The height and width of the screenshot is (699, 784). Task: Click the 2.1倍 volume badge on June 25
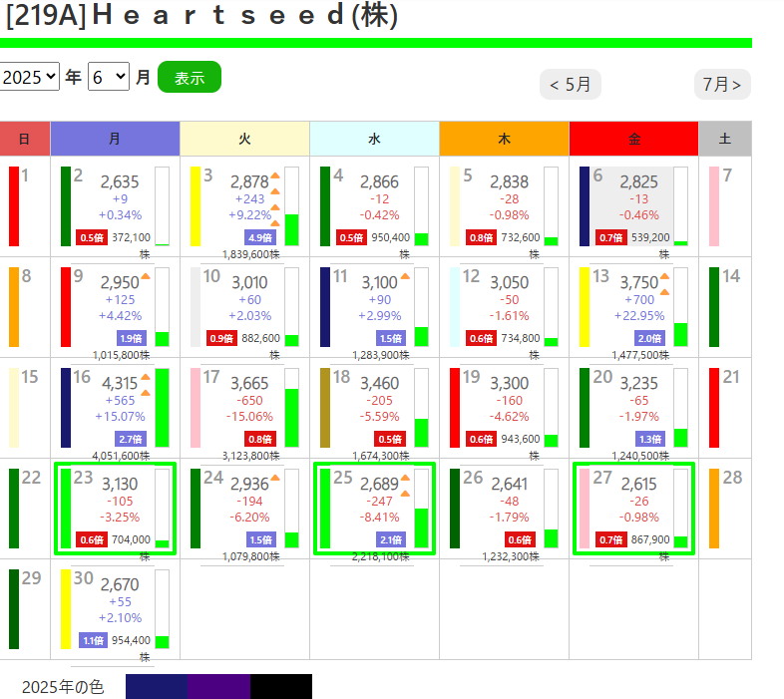(x=391, y=539)
